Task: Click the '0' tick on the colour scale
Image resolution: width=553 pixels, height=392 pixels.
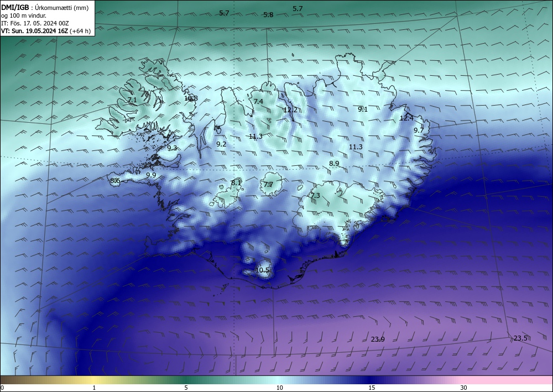Action: click(2, 388)
